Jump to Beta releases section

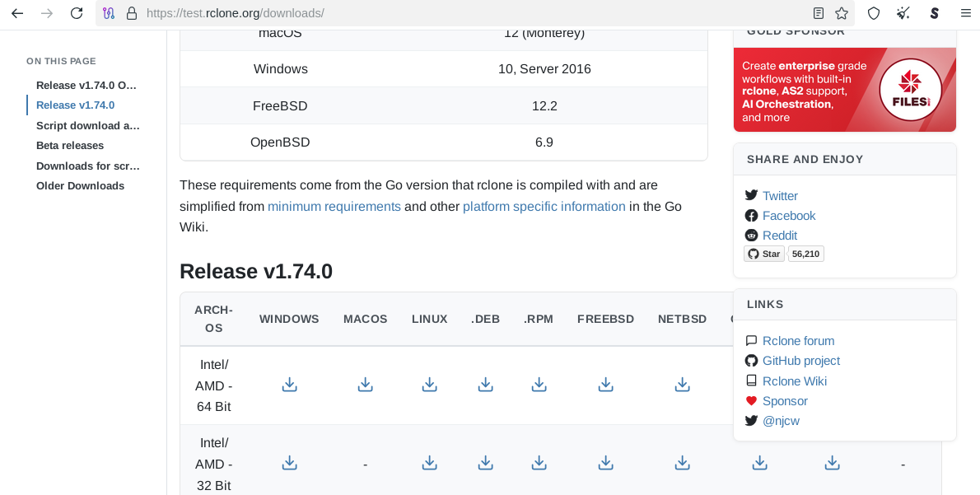(x=70, y=146)
